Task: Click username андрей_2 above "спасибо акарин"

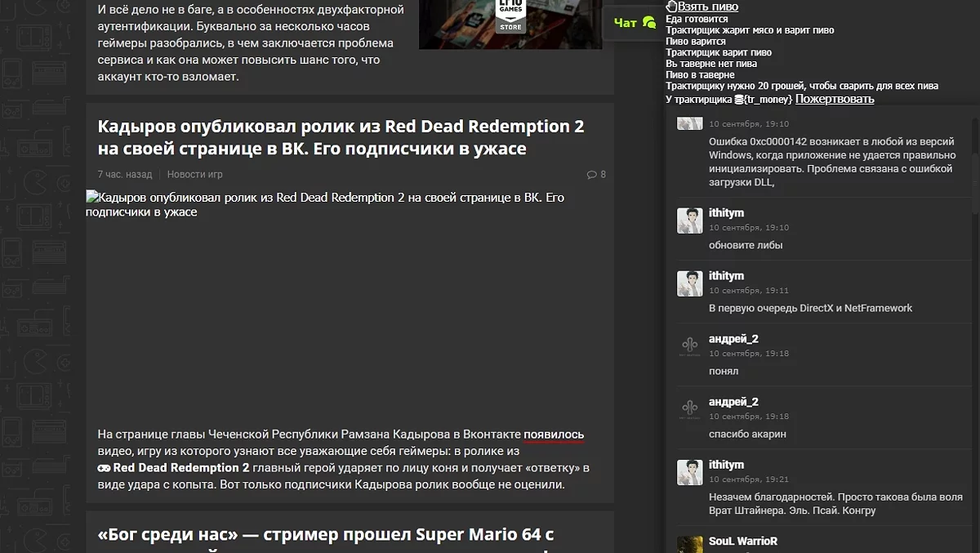Action: (733, 402)
